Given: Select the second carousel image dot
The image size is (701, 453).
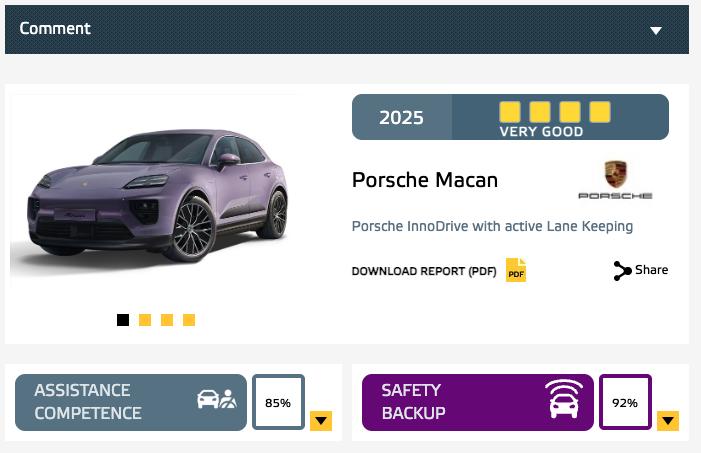Looking at the screenshot, I should (145, 320).
